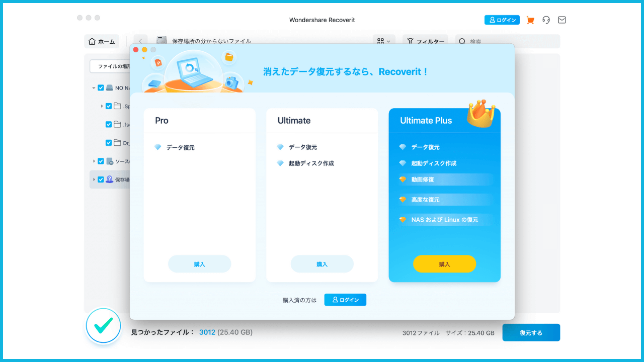Expand the ソース tree node

(x=94, y=161)
